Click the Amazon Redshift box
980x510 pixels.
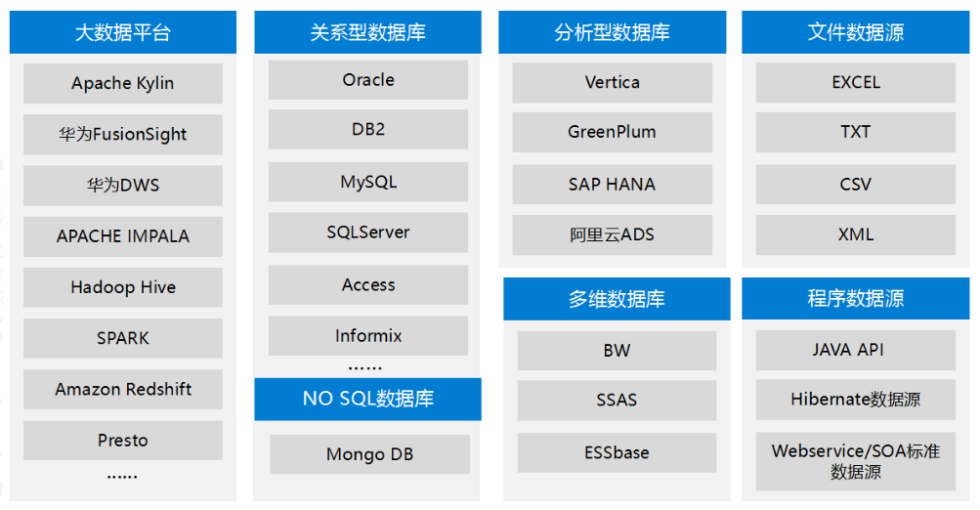[122, 390]
